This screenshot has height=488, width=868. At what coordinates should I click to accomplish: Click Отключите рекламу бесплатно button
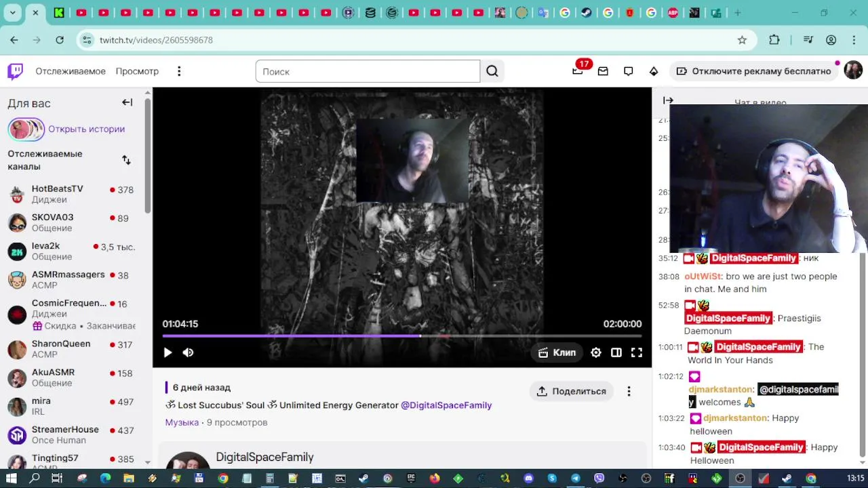tap(753, 71)
